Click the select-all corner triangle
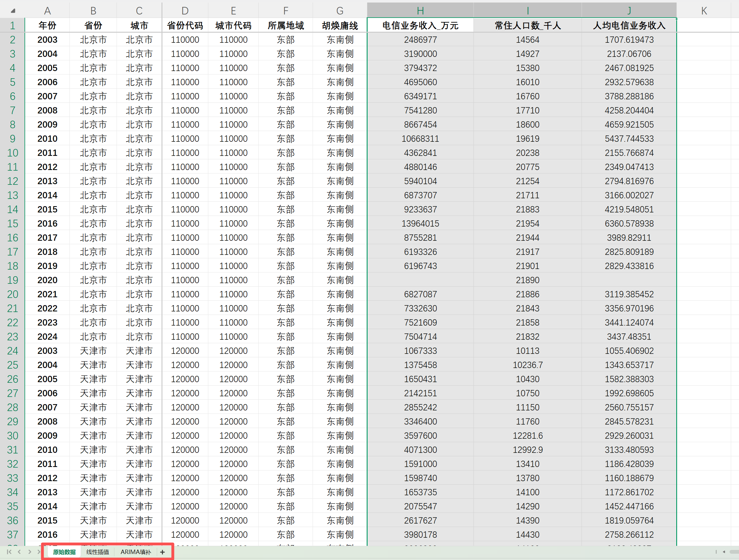The height and width of the screenshot is (560, 739). click(13, 11)
